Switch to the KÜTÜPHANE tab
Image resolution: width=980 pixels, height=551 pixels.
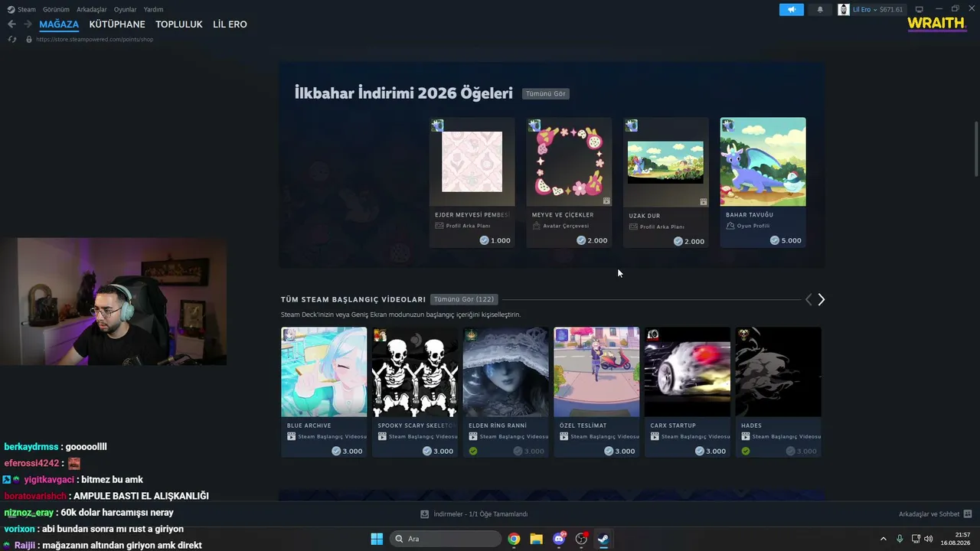(x=117, y=24)
